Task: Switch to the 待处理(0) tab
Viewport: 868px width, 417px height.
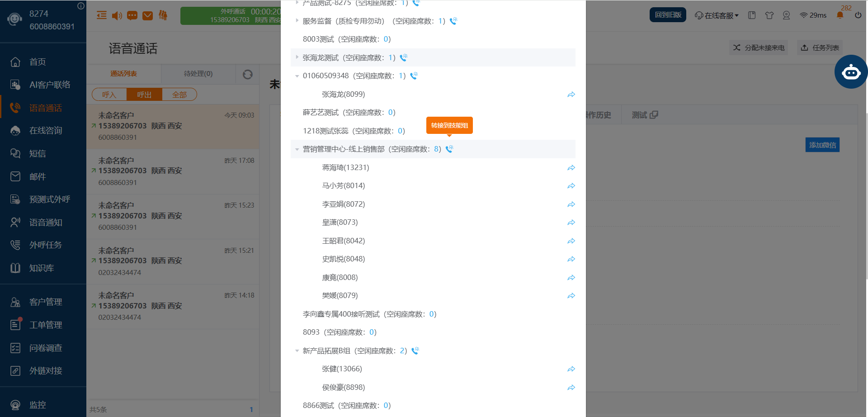Action: pos(198,74)
